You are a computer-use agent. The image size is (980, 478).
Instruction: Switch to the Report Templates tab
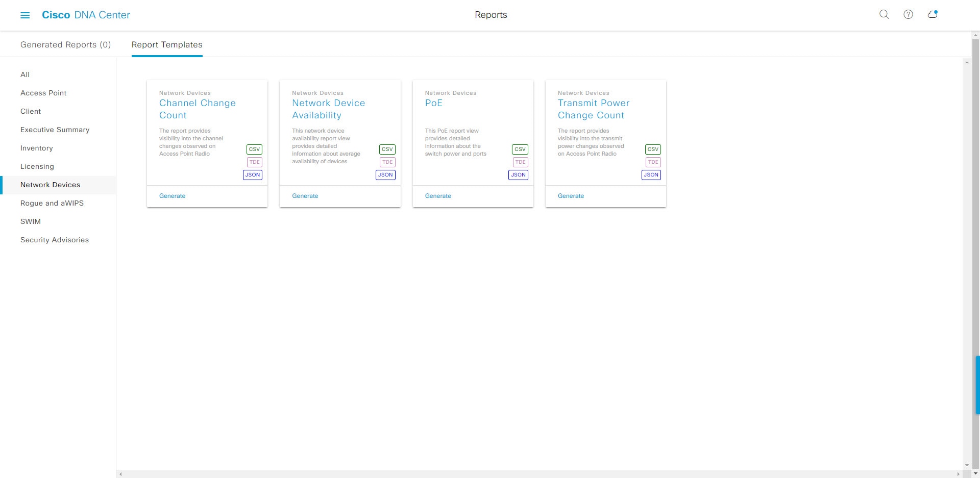click(x=167, y=44)
